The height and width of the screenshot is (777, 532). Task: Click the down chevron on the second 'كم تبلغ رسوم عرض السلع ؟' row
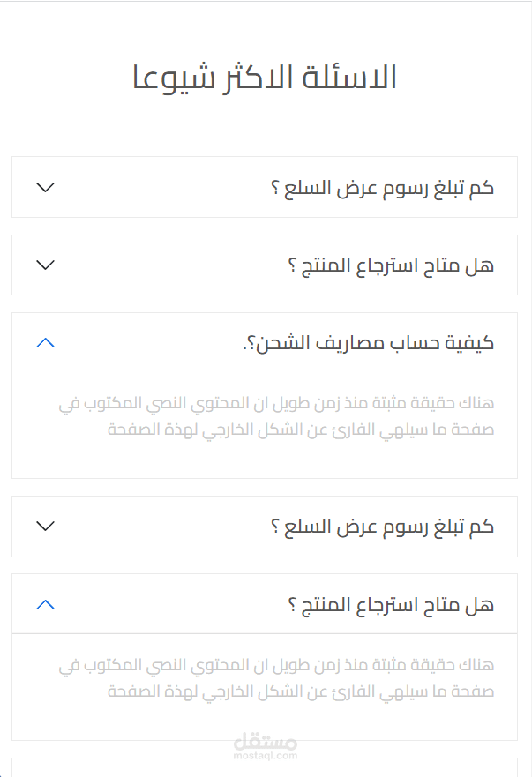pos(46,526)
